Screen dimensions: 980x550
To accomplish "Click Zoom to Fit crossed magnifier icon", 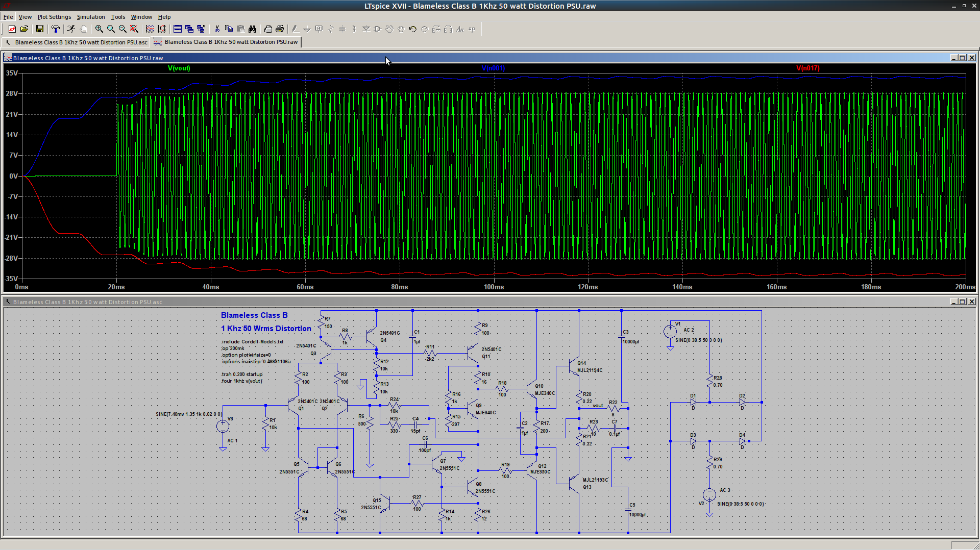I will (134, 29).
